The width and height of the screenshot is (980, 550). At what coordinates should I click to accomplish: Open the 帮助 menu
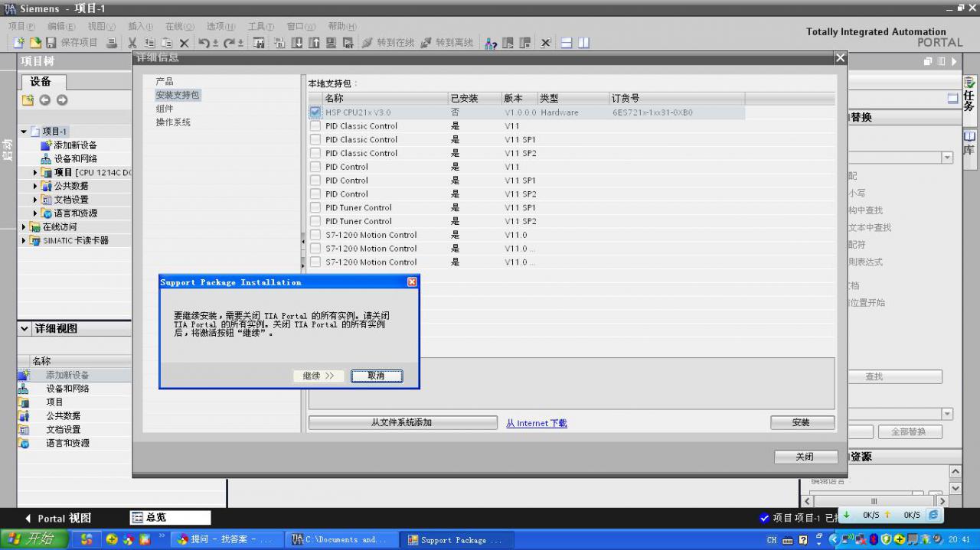coord(341,26)
